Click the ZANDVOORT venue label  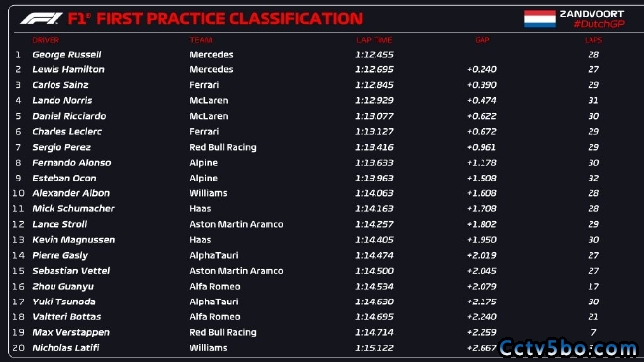591,14
